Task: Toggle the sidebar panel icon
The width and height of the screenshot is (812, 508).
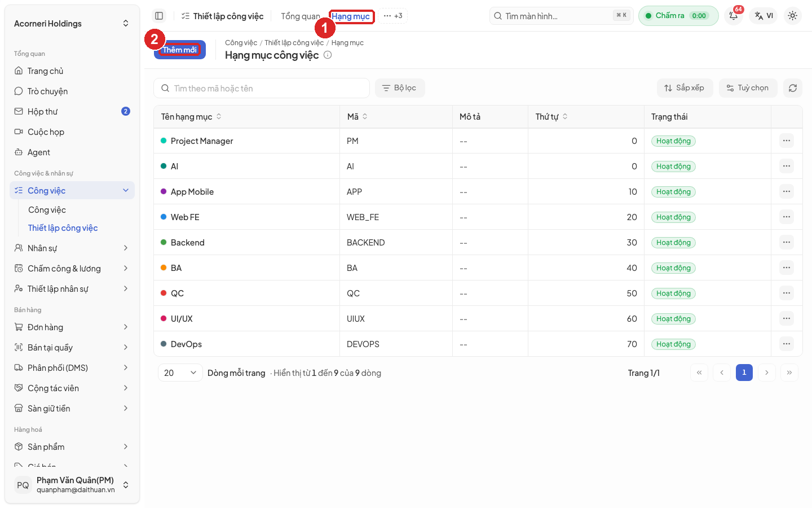Action: [x=159, y=16]
